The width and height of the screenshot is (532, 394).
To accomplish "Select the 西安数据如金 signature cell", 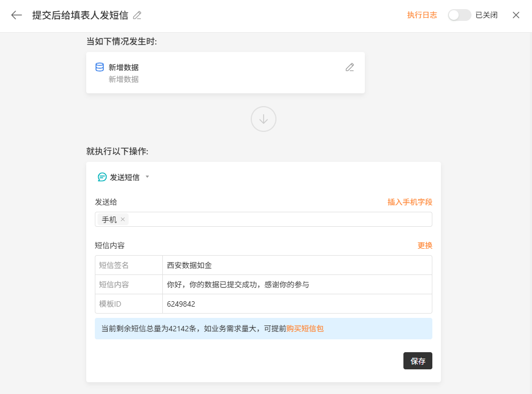I will pos(297,265).
